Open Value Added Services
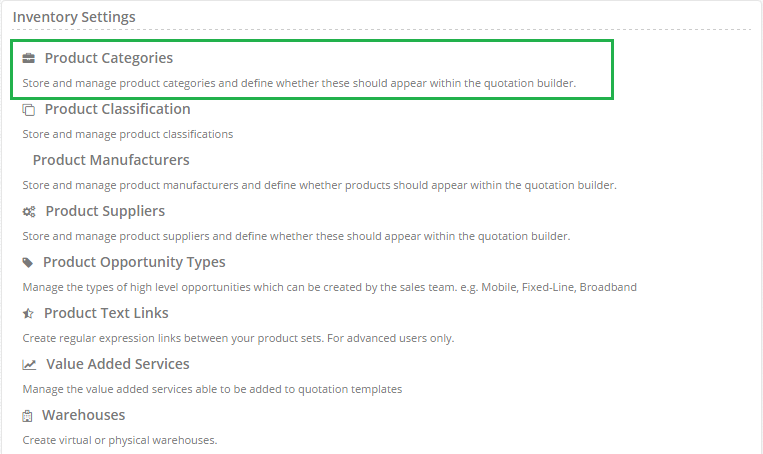Image resolution: width=763 pixels, height=454 pixels. (118, 364)
